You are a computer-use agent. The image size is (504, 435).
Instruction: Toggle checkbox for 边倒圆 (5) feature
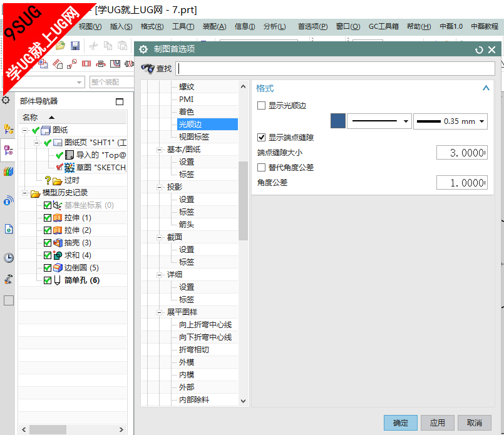tap(48, 268)
